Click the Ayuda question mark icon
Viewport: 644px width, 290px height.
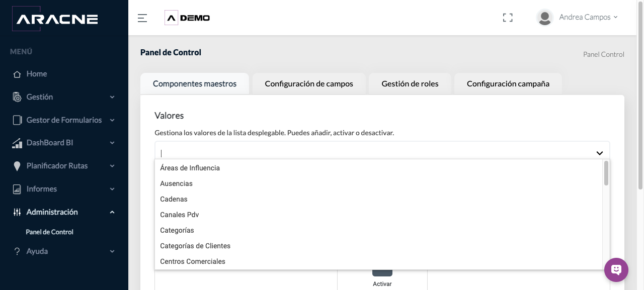point(17,251)
